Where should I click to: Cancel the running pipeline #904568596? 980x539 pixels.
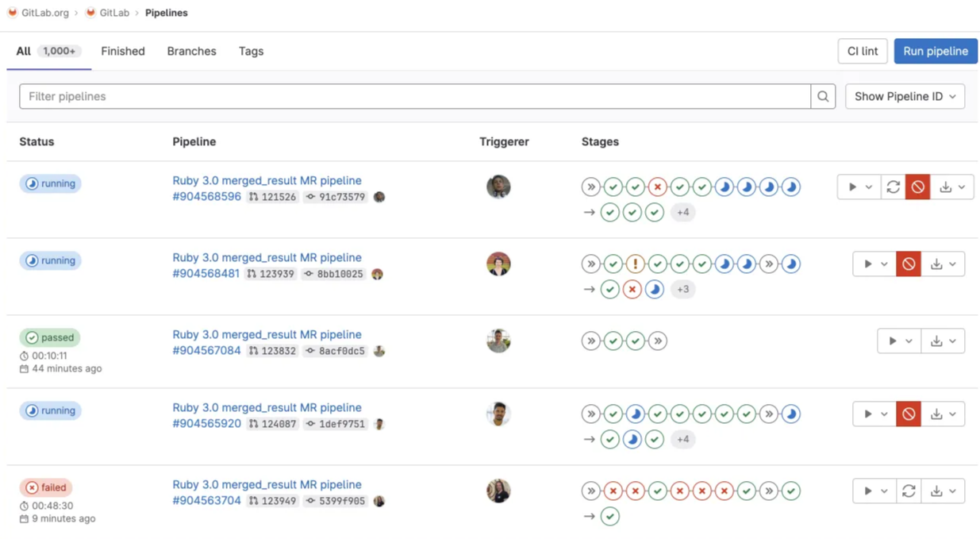coord(917,187)
